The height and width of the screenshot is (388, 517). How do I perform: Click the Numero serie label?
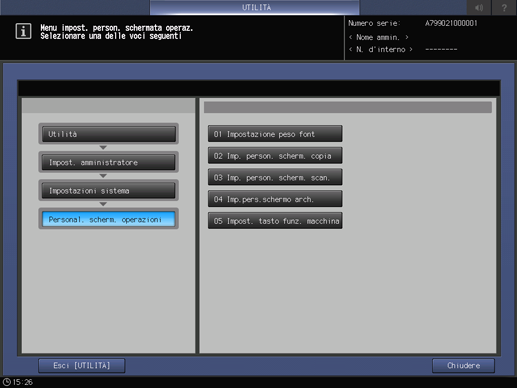(374, 23)
